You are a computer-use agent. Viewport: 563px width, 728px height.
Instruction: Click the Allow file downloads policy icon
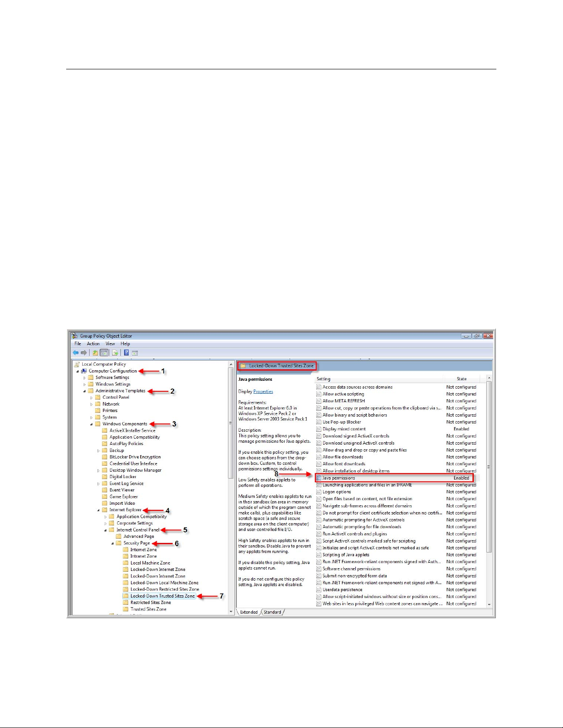(318, 457)
